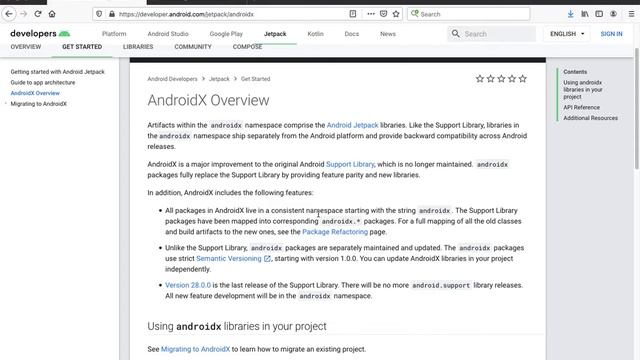The image size is (640, 360).
Task: Switch to the COMPOSE tab
Action: click(x=247, y=47)
